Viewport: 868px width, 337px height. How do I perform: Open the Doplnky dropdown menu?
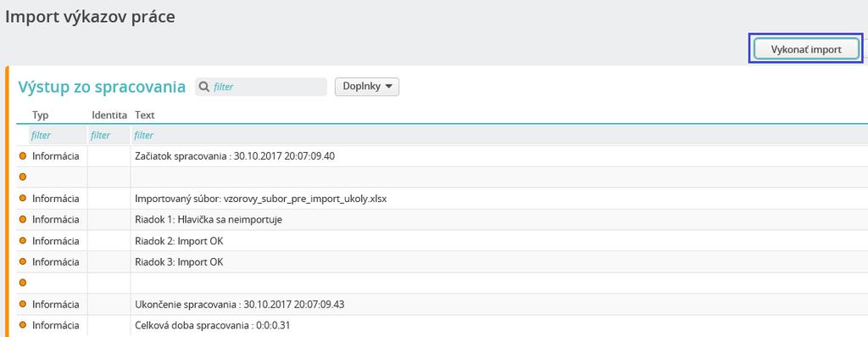point(367,87)
